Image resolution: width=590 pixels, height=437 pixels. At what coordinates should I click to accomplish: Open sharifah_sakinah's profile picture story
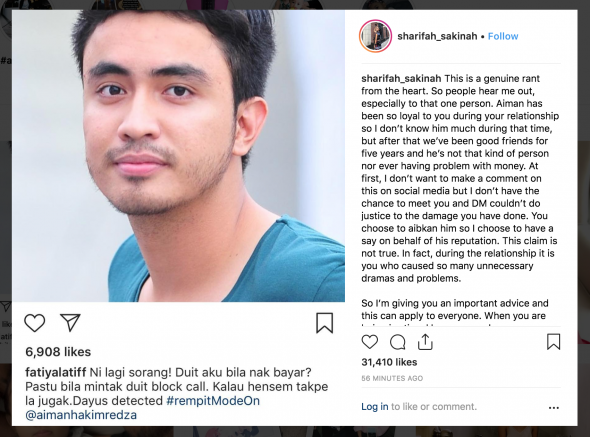pos(376,36)
